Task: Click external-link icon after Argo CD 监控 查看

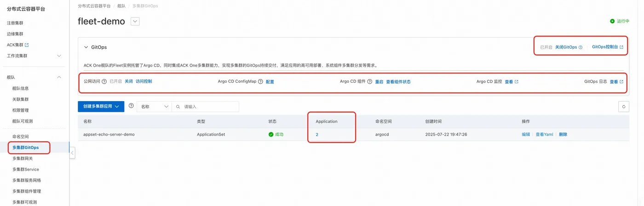Action: [517, 81]
